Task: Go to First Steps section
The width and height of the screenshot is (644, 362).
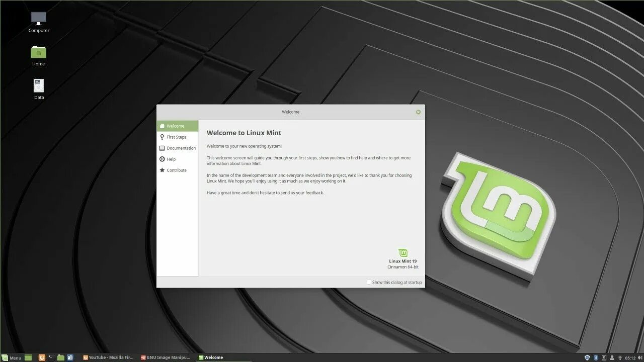Action: coord(178,137)
